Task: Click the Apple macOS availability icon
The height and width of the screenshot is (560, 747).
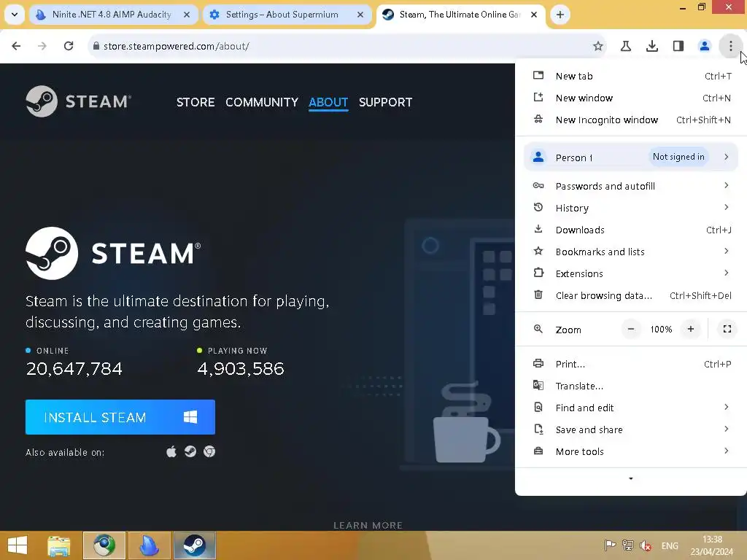Action: click(x=171, y=451)
